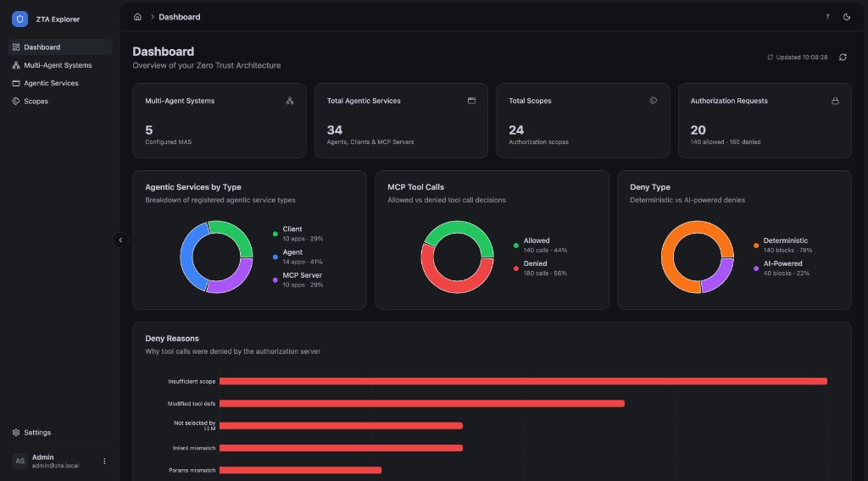Viewport: 868px width, 481px height.
Task: Click the network icon on Multi-Agent Systems card
Action: 290,101
